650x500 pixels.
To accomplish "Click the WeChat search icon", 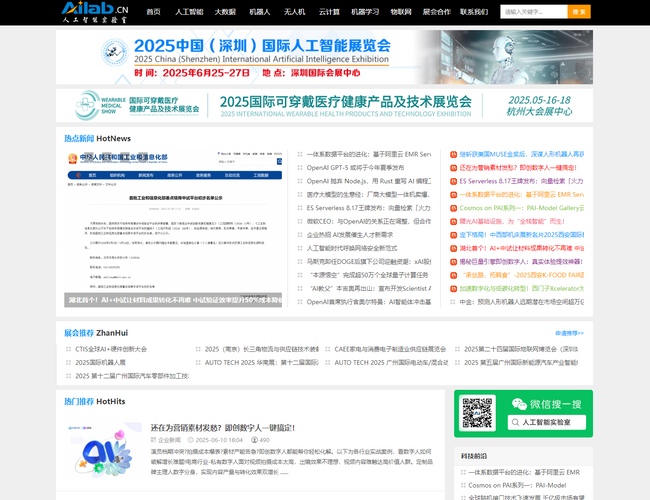I will (519, 405).
